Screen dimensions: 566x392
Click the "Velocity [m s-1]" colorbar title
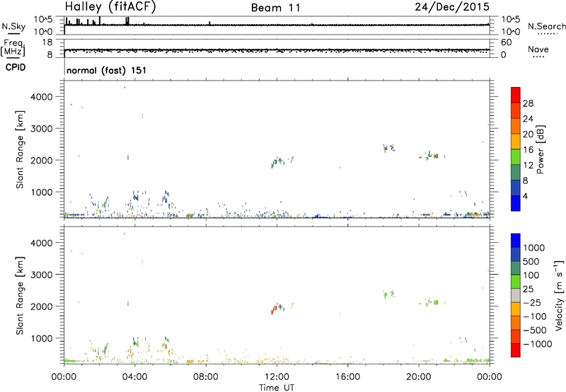559,295
